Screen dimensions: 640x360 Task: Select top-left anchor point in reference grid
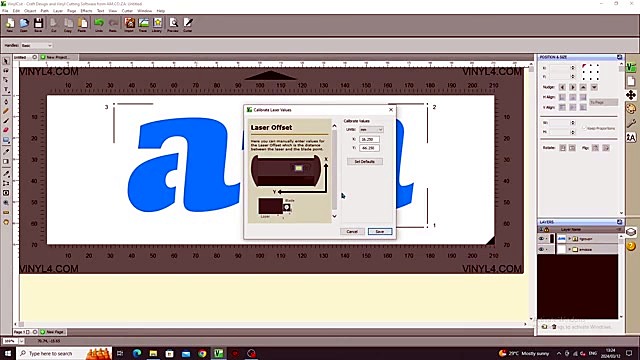584,66
